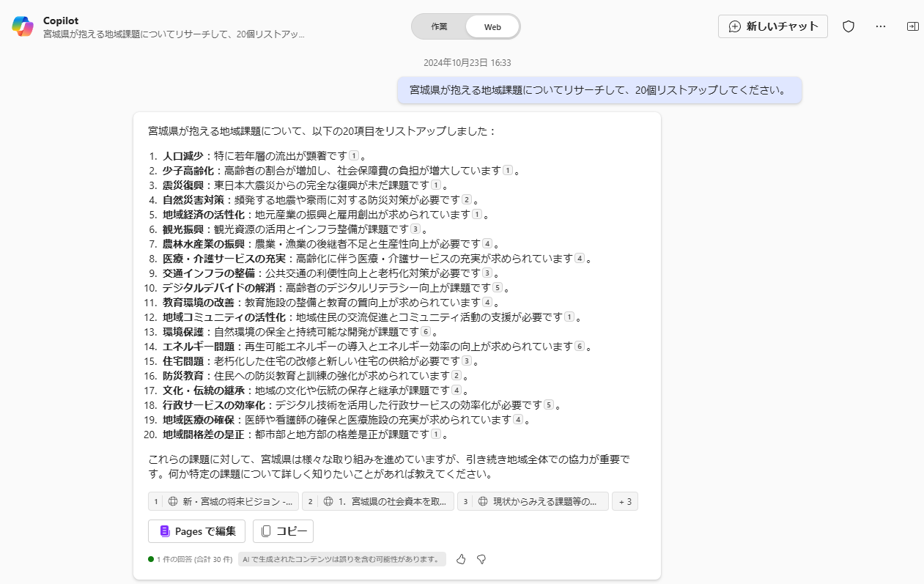The height and width of the screenshot is (584, 924).
Task: Click citation 6 on 環境保護 line
Action: [426, 331]
